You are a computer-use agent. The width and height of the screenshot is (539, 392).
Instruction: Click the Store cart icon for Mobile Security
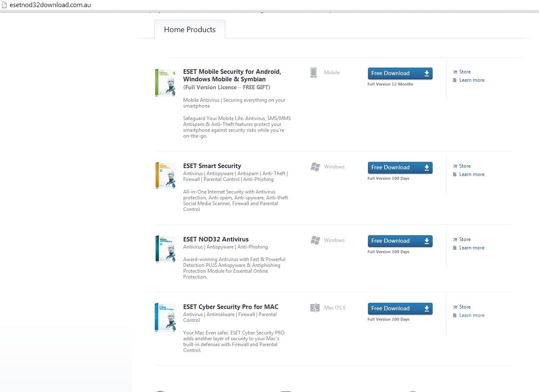click(x=455, y=72)
